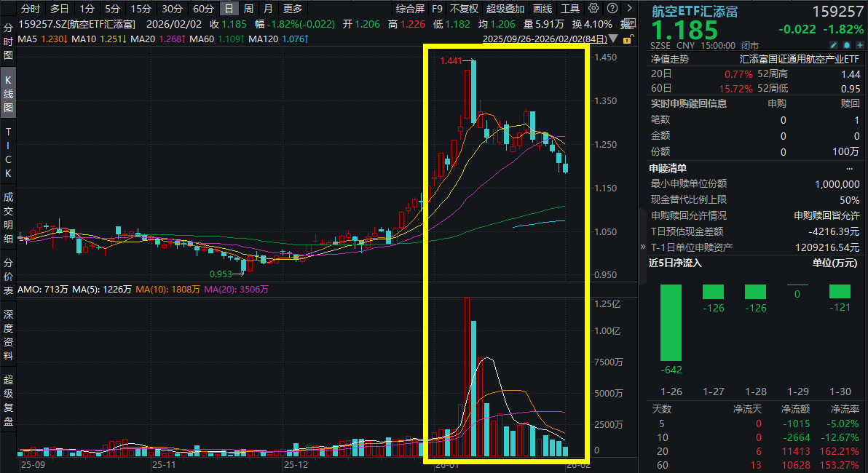
Task: Add 航空ETF汇添富 to watchlist via plus icon
Action: (860, 45)
